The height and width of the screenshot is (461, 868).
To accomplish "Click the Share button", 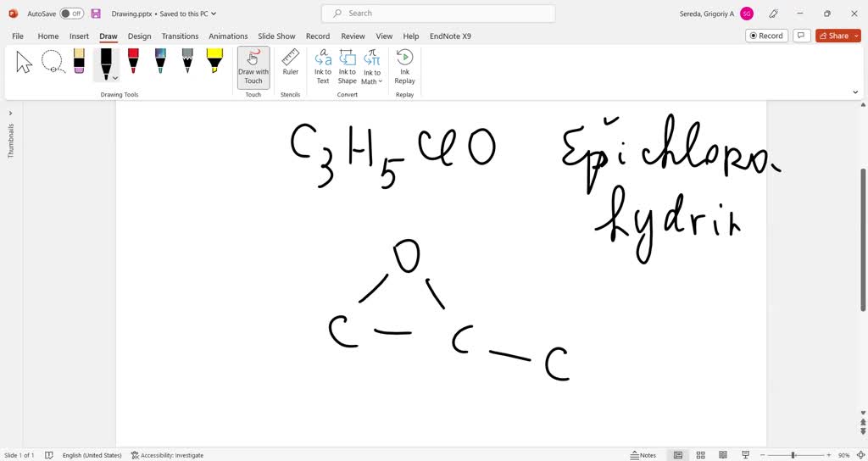I will tap(834, 36).
